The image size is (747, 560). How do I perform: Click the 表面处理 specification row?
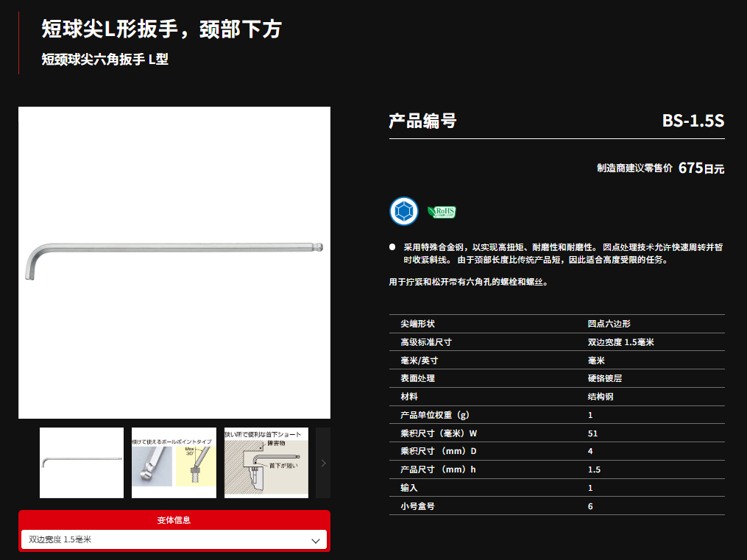click(556, 378)
